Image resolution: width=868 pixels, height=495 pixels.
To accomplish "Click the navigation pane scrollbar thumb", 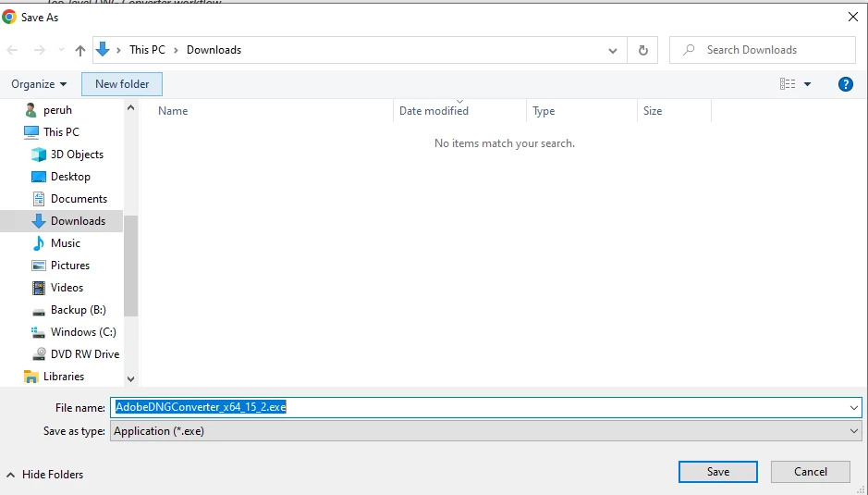I will pos(130,266).
